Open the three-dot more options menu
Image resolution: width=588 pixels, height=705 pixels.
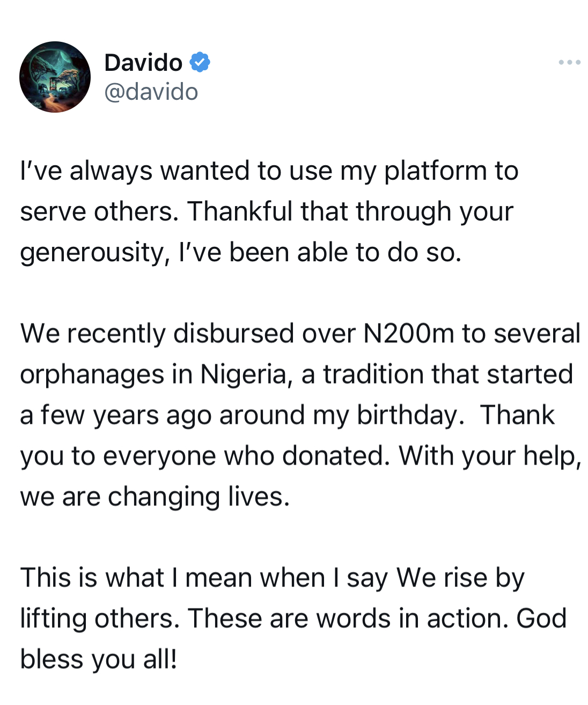tap(569, 63)
